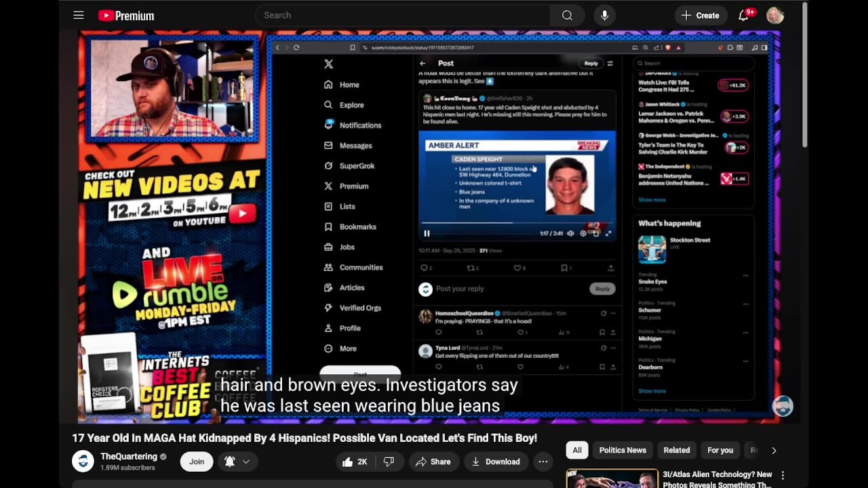The width and height of the screenshot is (868, 488).
Task: Click the YouTube search input field
Action: (x=403, y=15)
